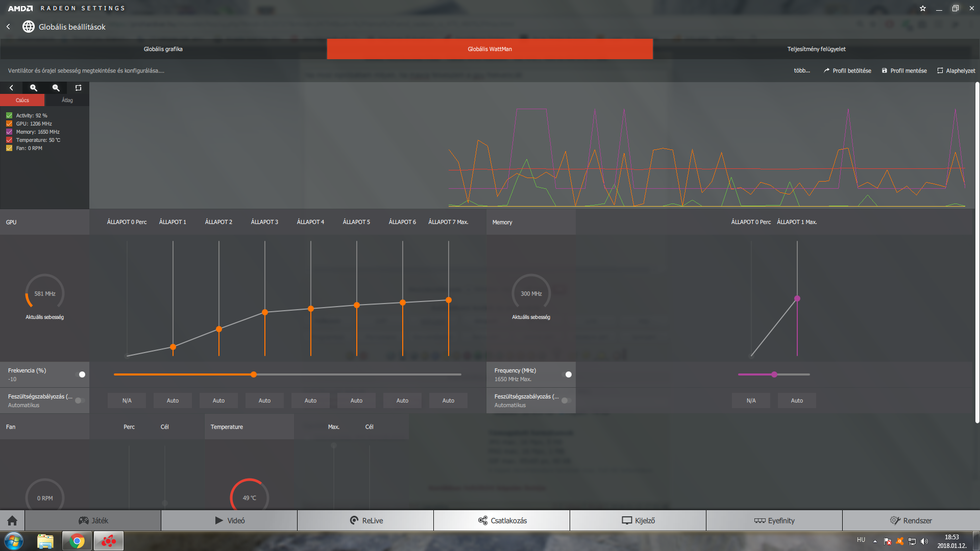
Task: Click the zoom-in magnifier icon
Action: (34, 88)
